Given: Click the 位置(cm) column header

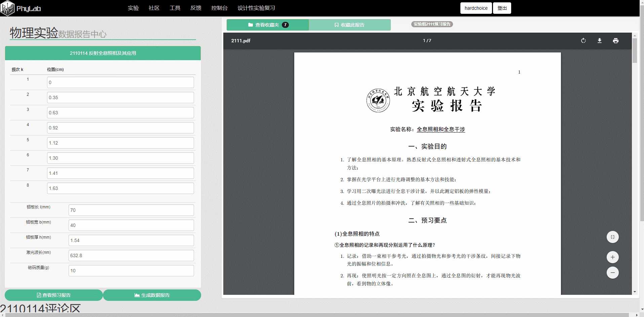Looking at the screenshot, I should pyautogui.click(x=55, y=70).
